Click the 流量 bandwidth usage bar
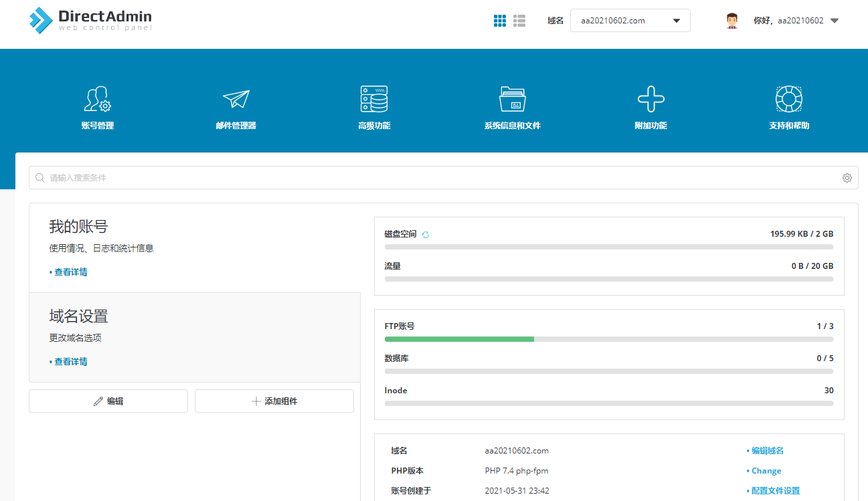The image size is (868, 501). click(x=609, y=279)
